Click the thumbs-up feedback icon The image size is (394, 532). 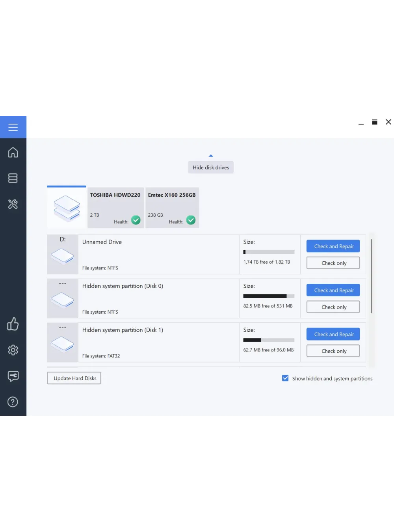click(x=13, y=324)
